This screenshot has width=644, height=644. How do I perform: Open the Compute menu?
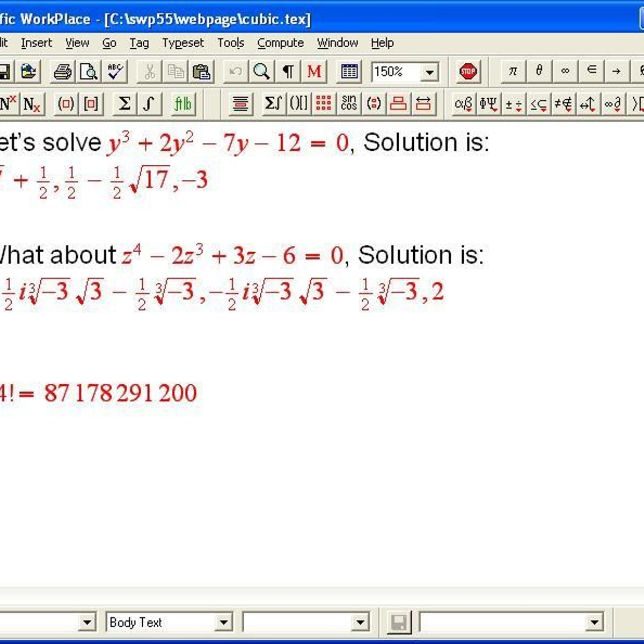[x=280, y=43]
